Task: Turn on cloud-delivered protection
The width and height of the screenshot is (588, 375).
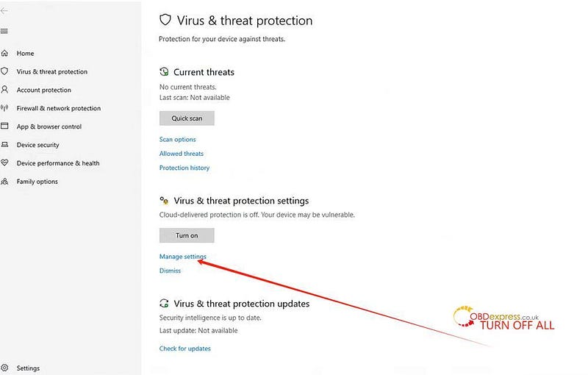Action: pos(187,235)
